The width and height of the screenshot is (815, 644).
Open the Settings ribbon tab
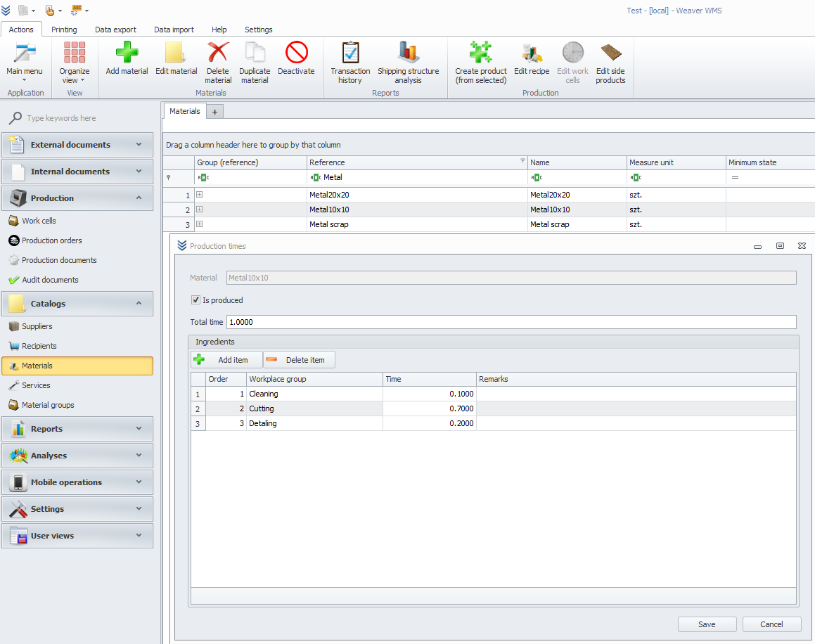point(258,30)
